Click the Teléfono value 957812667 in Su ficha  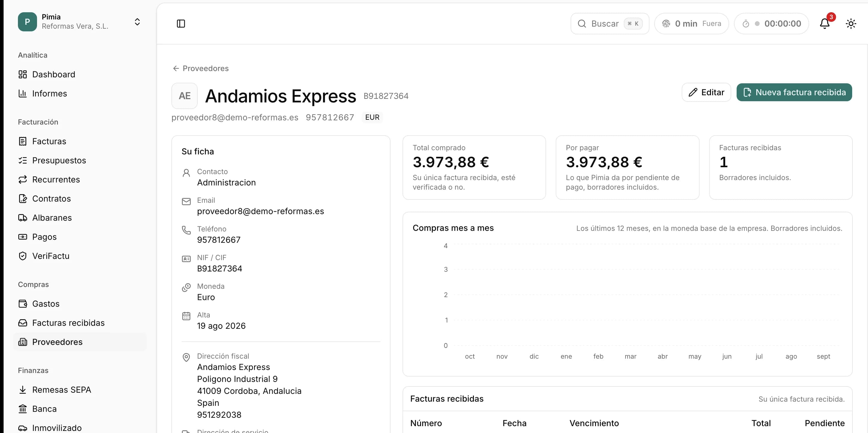click(219, 240)
